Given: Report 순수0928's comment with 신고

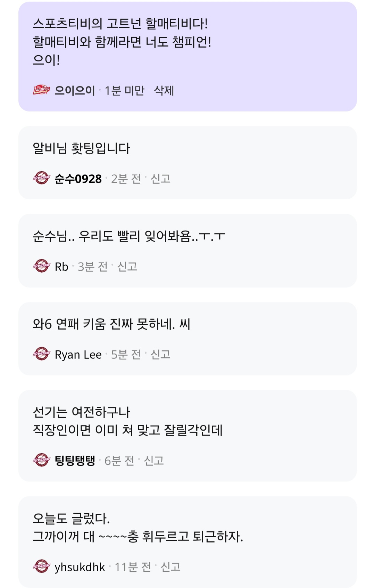Looking at the screenshot, I should click(x=160, y=179).
